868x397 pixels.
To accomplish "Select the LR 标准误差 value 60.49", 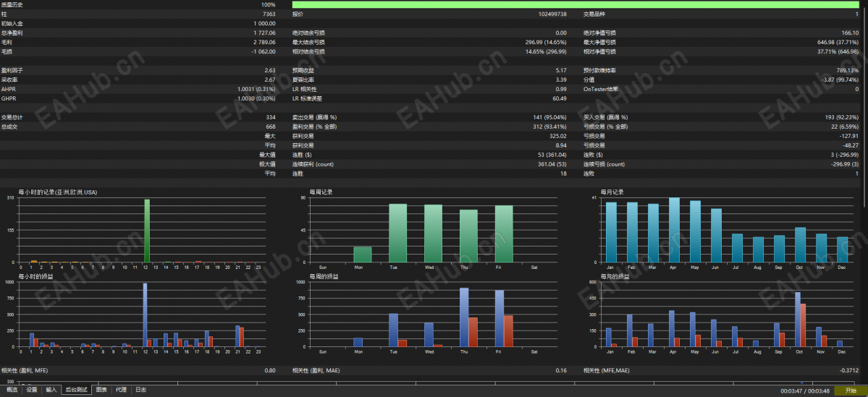I will pos(560,98).
